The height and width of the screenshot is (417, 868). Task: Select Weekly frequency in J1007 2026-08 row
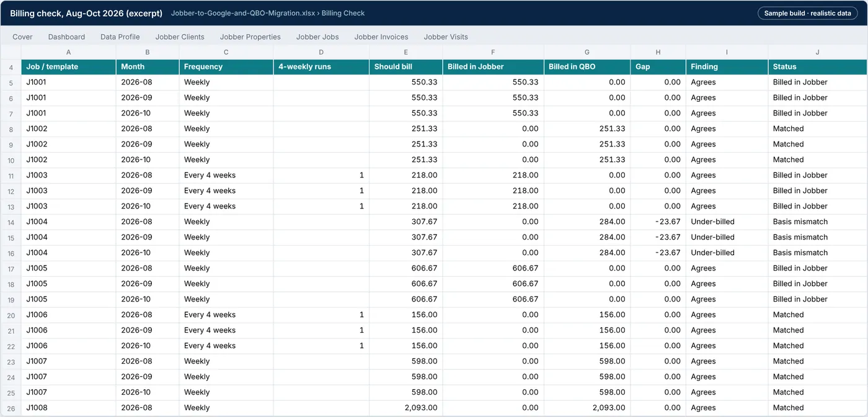226,361
